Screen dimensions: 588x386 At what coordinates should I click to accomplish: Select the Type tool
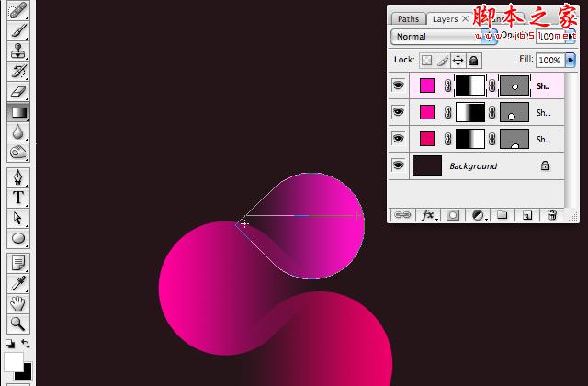(18, 198)
